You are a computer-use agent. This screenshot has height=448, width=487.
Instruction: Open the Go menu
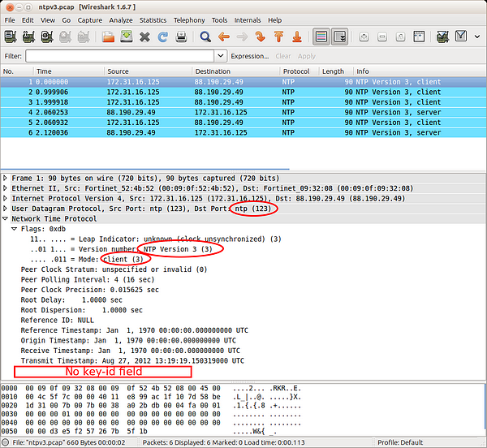(x=67, y=20)
